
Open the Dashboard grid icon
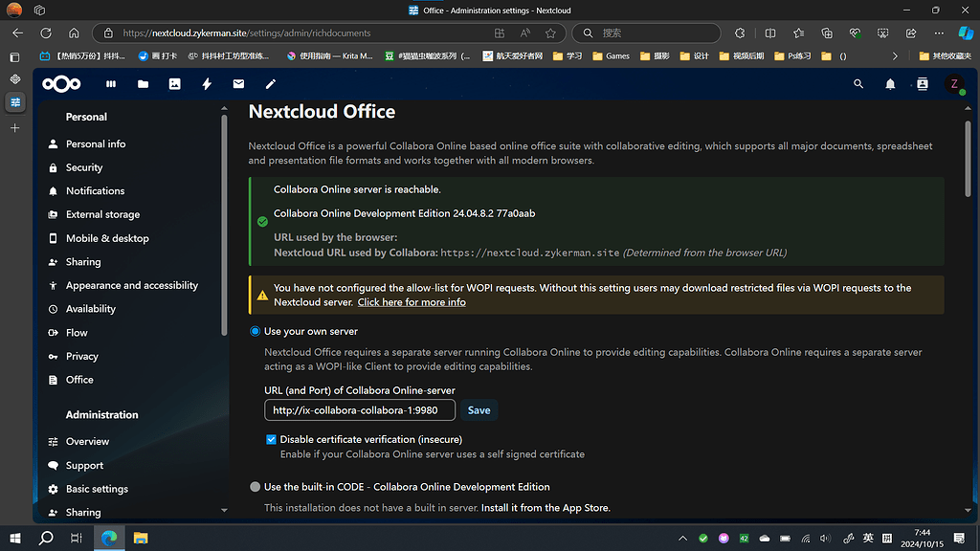click(110, 84)
